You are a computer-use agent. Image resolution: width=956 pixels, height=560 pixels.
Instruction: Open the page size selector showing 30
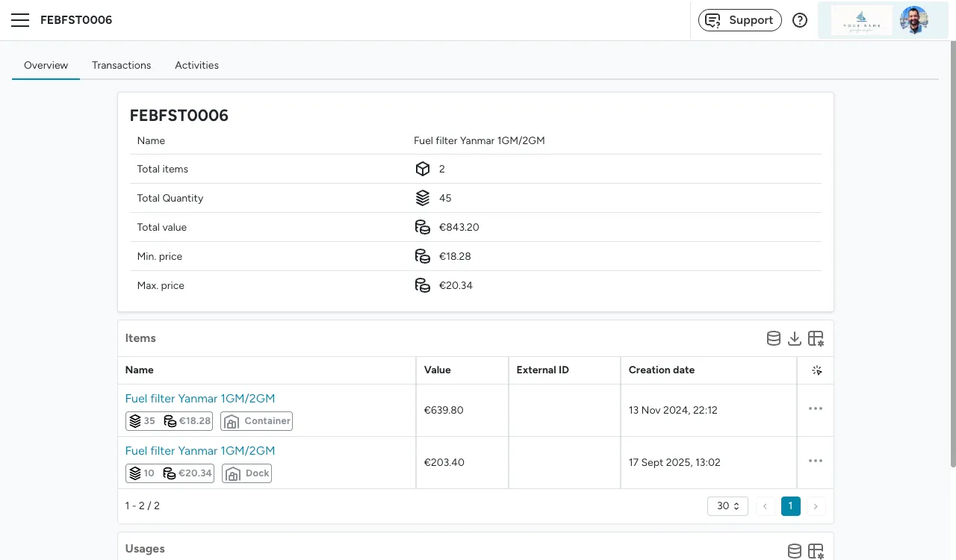(727, 506)
